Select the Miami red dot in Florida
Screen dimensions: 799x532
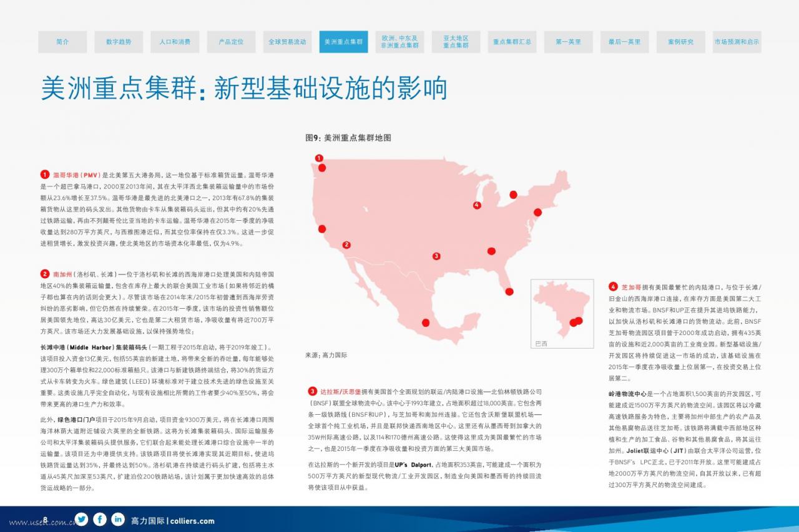(509, 291)
